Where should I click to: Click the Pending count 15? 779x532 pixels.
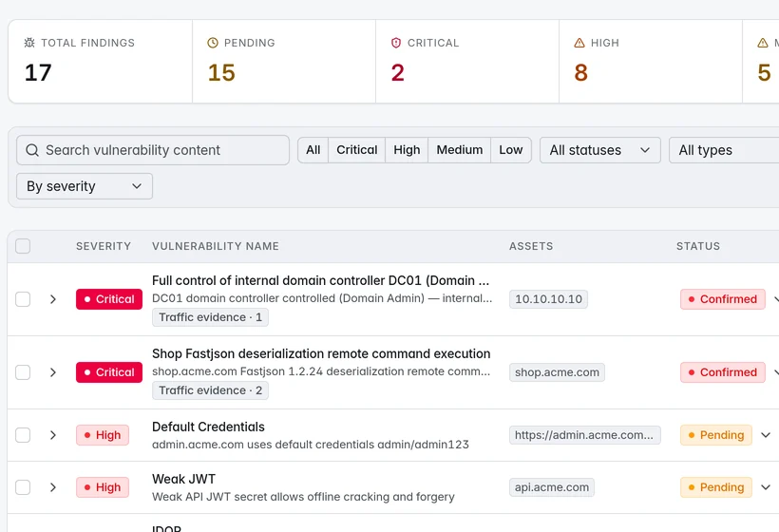[x=221, y=72]
